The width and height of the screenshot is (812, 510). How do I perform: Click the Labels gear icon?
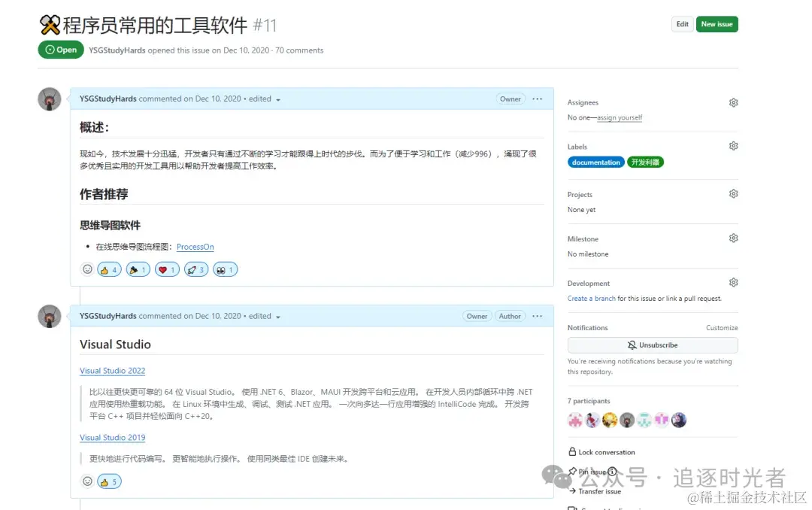tap(734, 145)
